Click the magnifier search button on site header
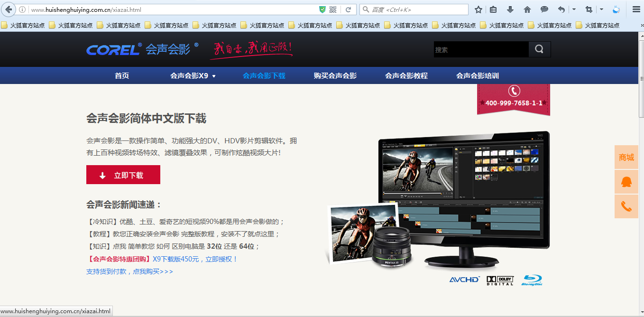The image size is (644, 317). (539, 49)
